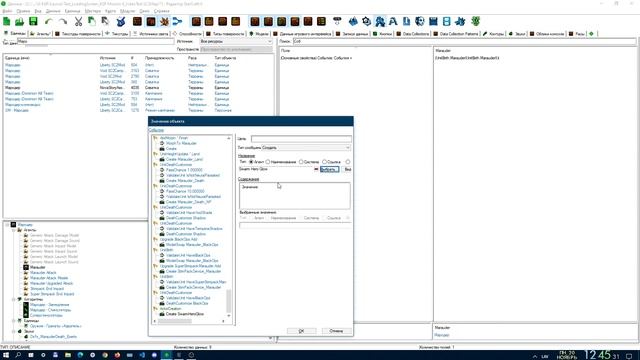Image resolution: width=640 pixels, height=360 pixels.
Task: Collapse the Единицы tree folder in bottom panel
Action: 13,321
